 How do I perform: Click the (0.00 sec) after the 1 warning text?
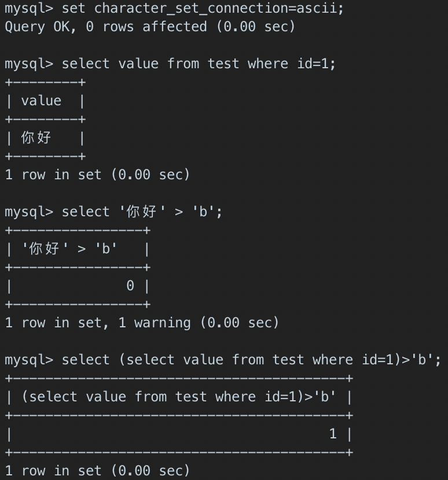click(x=240, y=323)
